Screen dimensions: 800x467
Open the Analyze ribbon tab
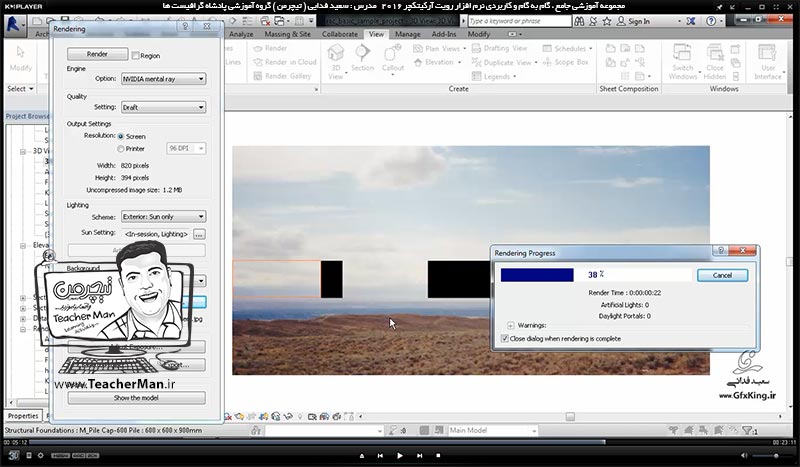pyautogui.click(x=241, y=34)
